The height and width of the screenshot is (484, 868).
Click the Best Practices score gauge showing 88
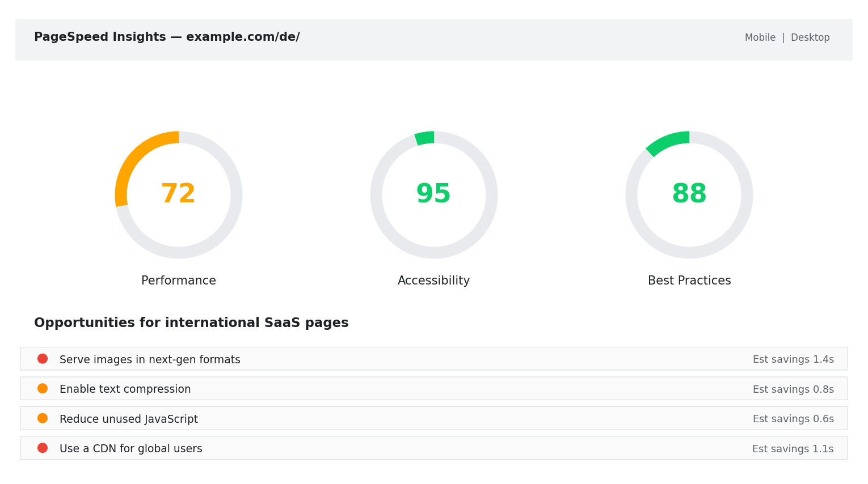pos(689,195)
